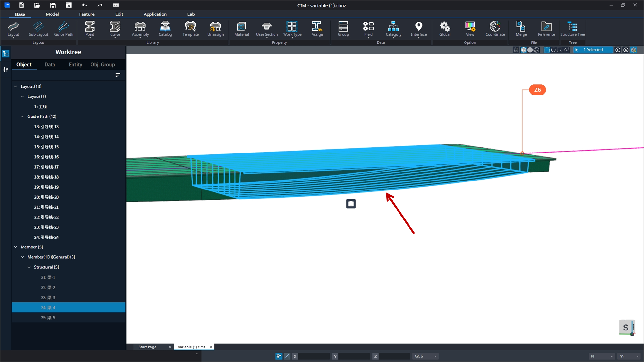Screen dimensions: 644x362
Task: Toggle freeform curve selection mode
Action: point(566,50)
